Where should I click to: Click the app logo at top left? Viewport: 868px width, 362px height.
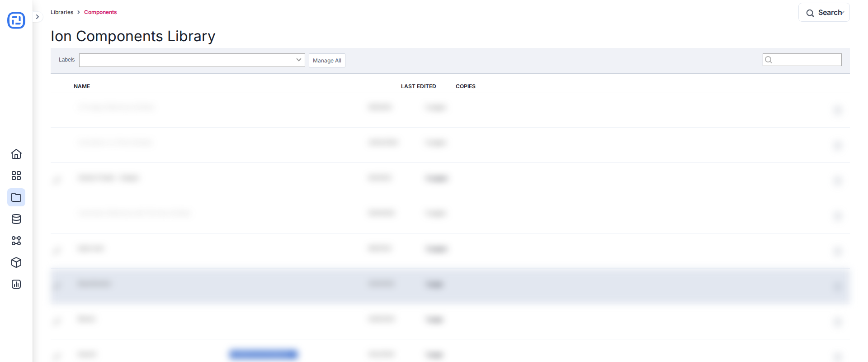16,20
